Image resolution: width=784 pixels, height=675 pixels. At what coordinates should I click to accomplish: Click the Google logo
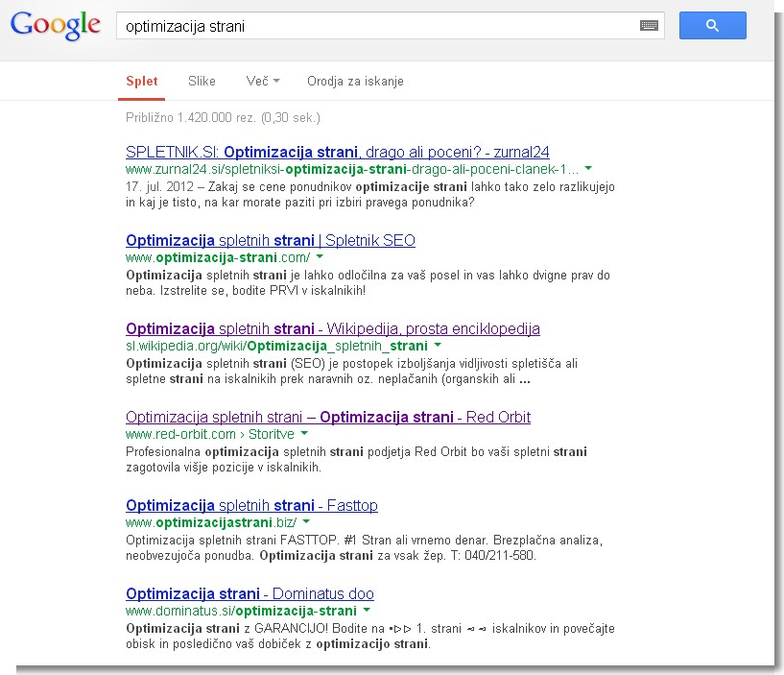56,25
